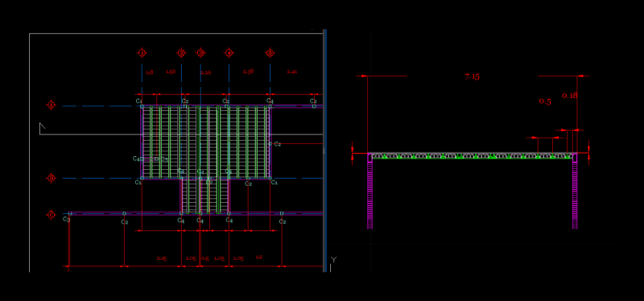Select the 7.15 span dimension text
644x301 pixels.
(x=472, y=76)
